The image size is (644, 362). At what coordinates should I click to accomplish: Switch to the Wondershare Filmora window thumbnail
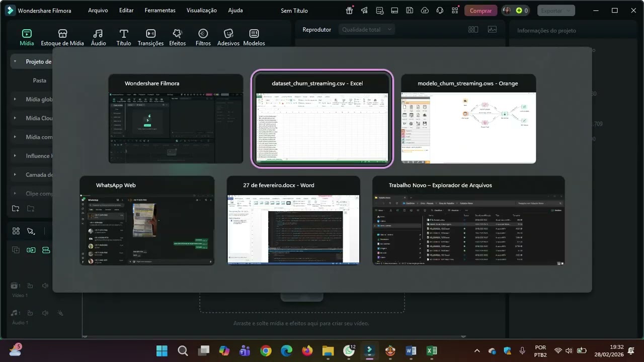click(176, 119)
